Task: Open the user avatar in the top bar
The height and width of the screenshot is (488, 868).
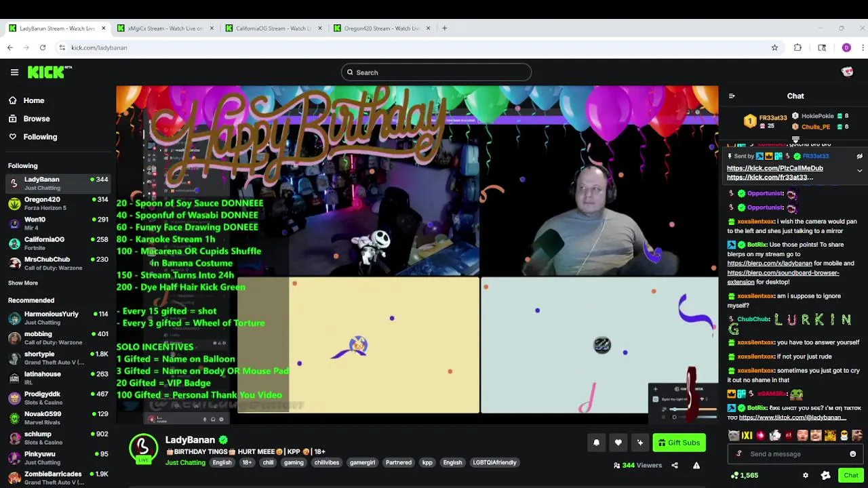Action: click(x=847, y=72)
